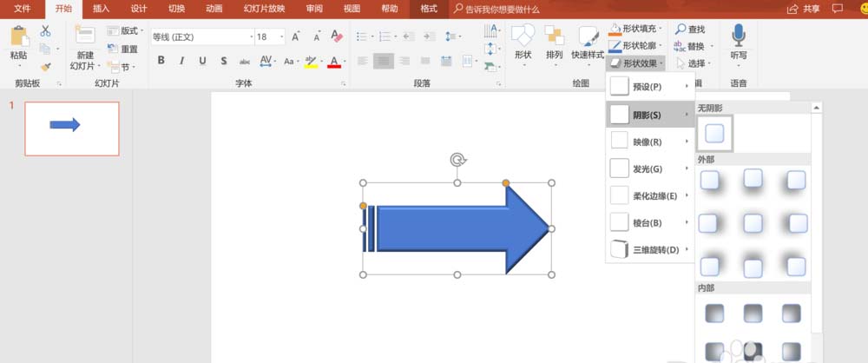
Task: Click decrease list level icon
Action: pyautogui.click(x=408, y=36)
